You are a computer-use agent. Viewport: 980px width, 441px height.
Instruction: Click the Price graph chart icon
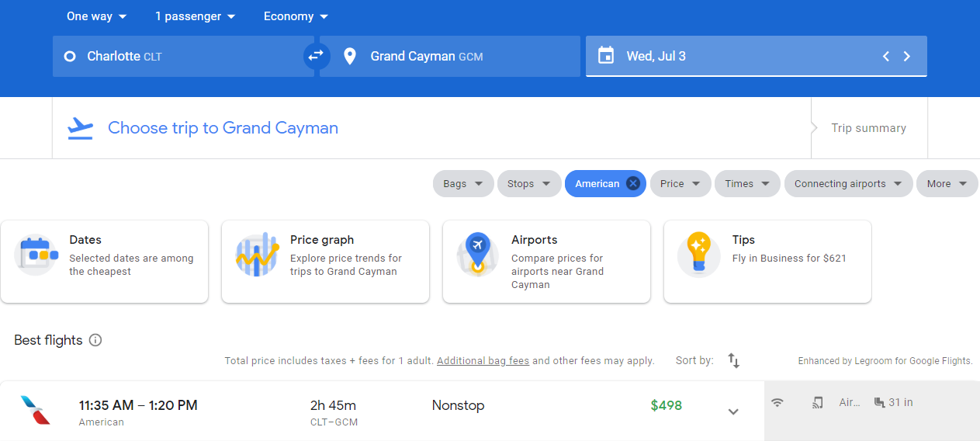[257, 255]
